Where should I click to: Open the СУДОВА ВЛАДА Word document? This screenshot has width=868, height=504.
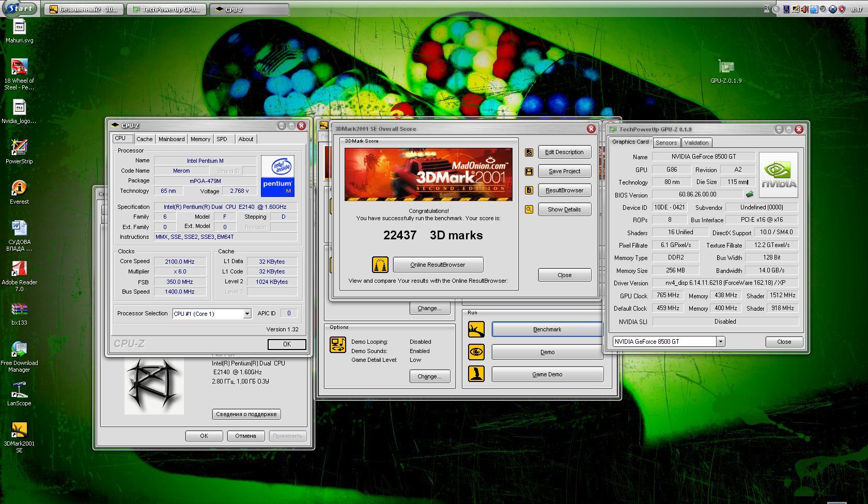click(19, 235)
